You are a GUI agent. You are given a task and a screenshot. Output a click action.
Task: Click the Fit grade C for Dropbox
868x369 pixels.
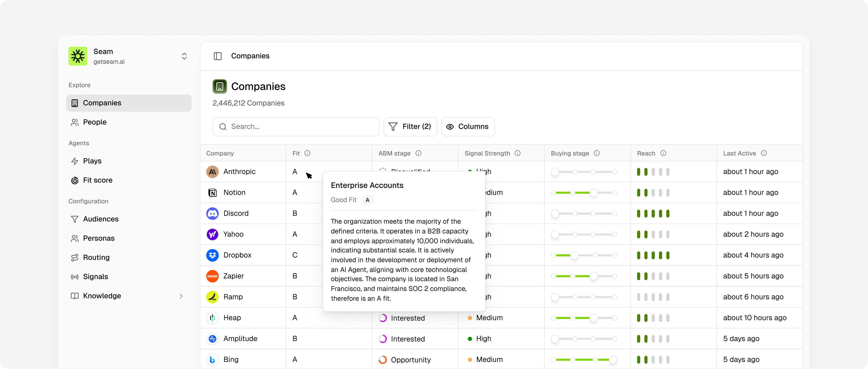295,255
